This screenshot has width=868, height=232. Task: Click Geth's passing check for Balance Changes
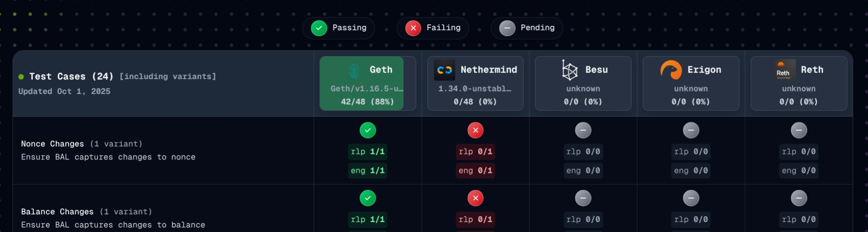click(368, 198)
